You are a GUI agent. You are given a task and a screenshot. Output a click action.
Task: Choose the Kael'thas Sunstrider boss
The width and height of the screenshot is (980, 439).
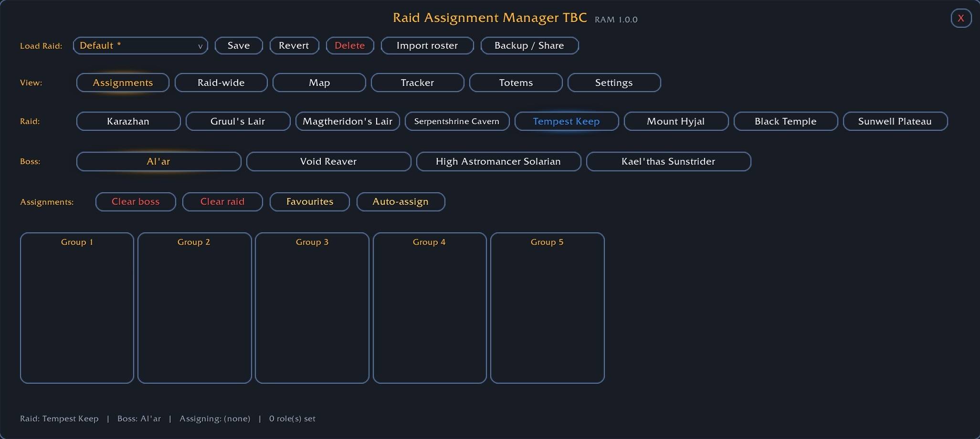668,161
